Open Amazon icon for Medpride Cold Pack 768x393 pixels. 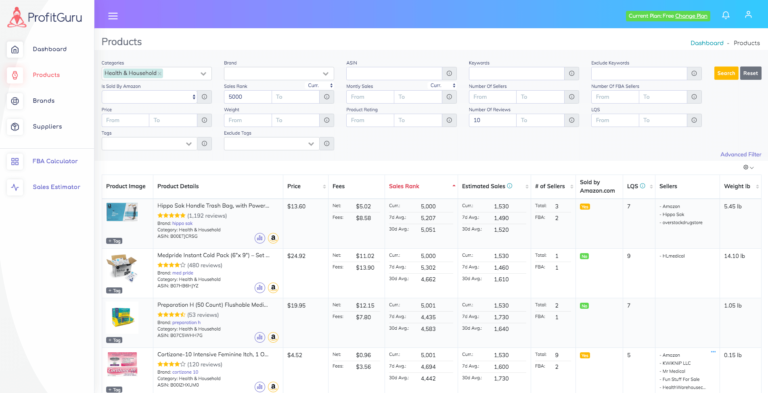273,288
